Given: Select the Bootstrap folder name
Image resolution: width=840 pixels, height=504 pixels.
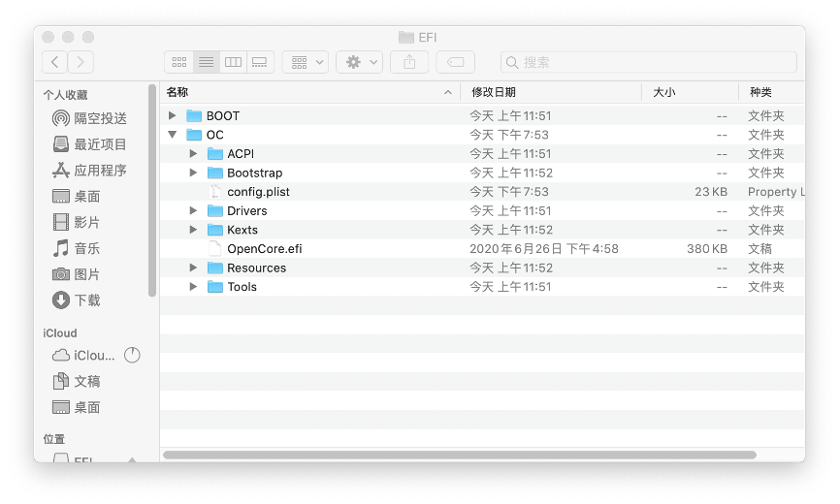Looking at the screenshot, I should [254, 173].
